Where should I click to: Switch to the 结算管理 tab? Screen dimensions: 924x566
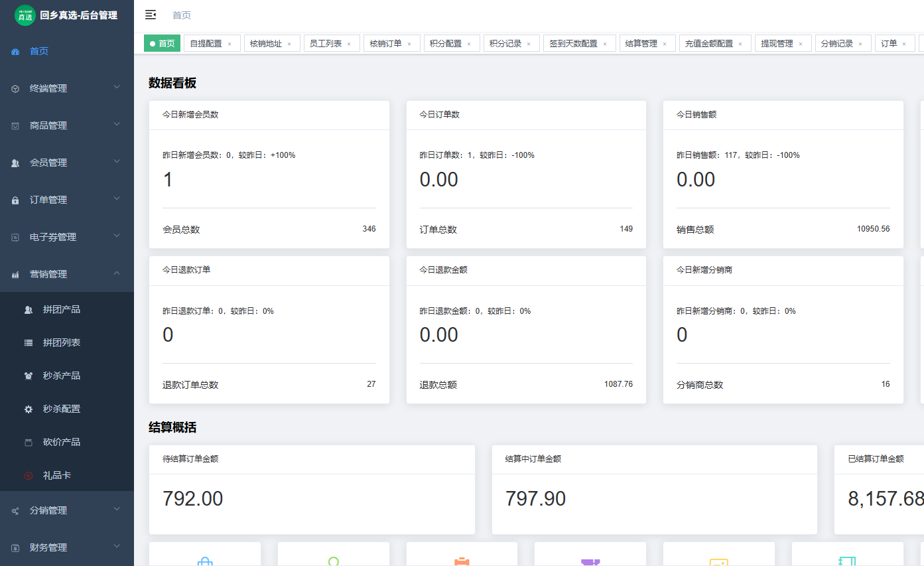coord(641,44)
